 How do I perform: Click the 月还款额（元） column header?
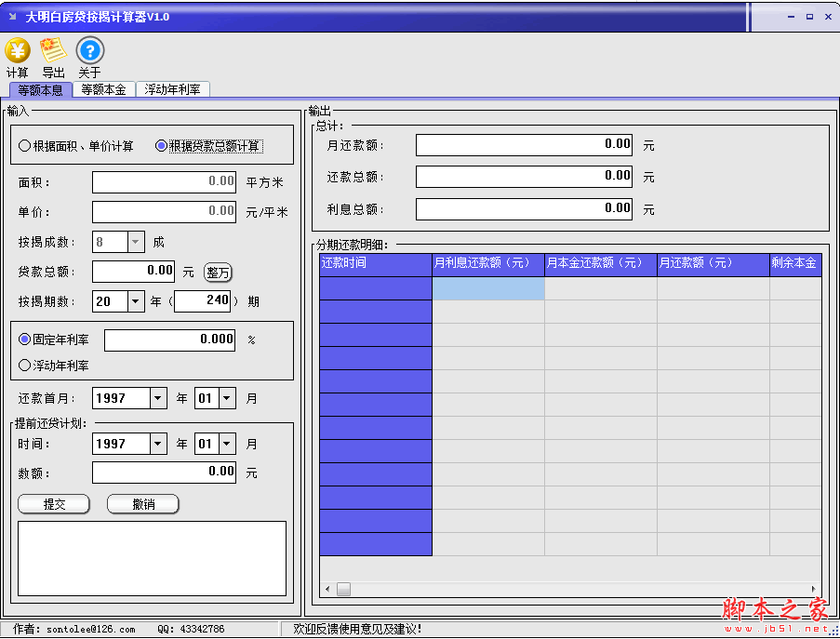[x=713, y=265]
